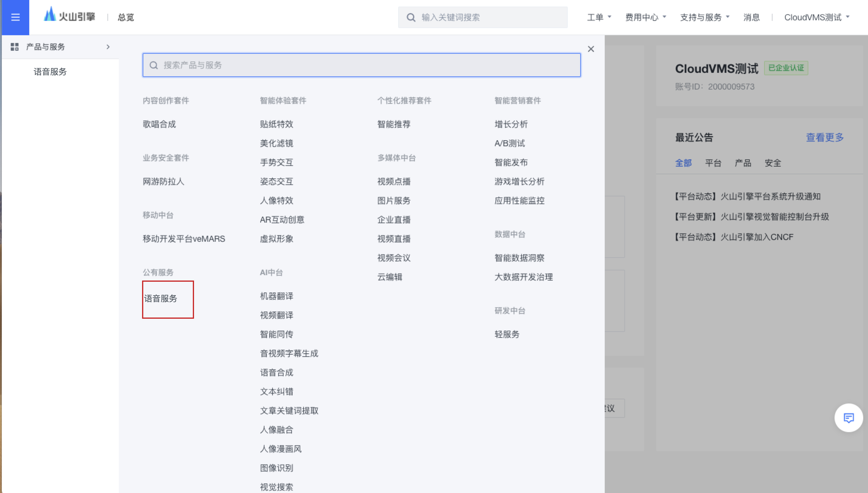Open 企业直播 product
Image resolution: width=868 pixels, height=493 pixels.
pyautogui.click(x=394, y=220)
